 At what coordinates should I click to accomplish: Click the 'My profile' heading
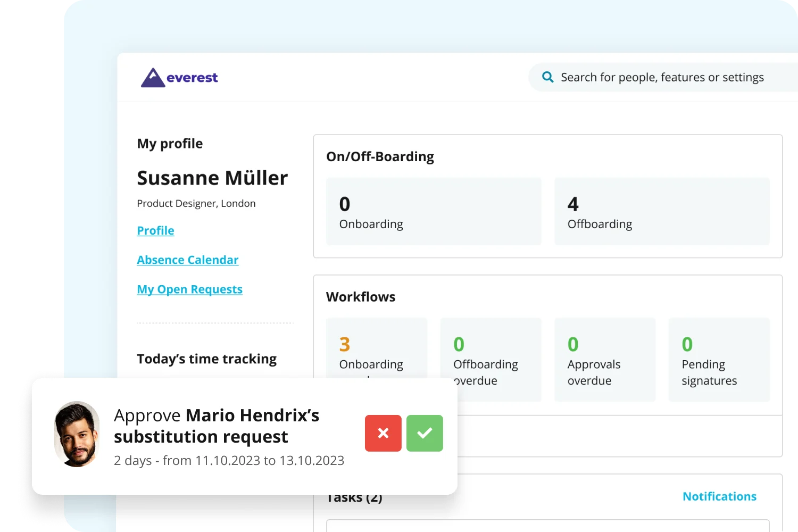(170, 144)
